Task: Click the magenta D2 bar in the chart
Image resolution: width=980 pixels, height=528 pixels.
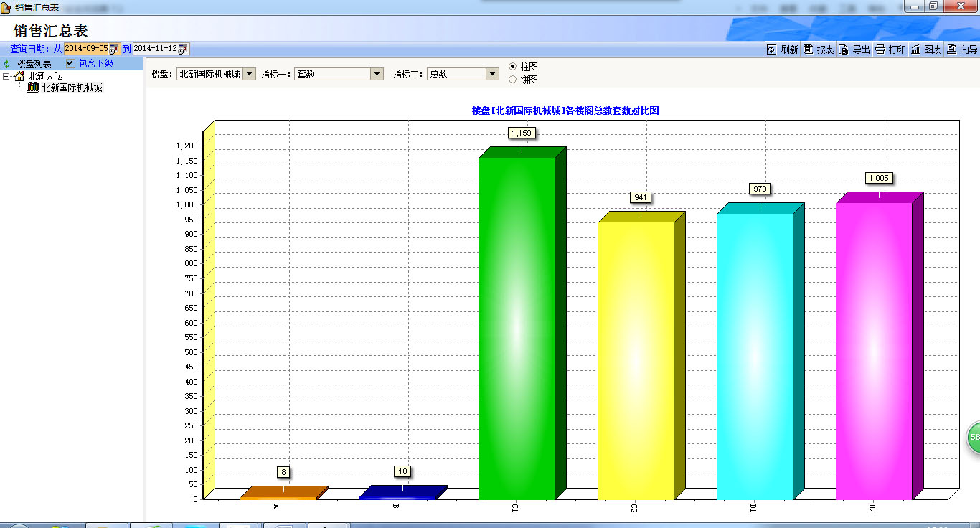Action: tap(873, 350)
